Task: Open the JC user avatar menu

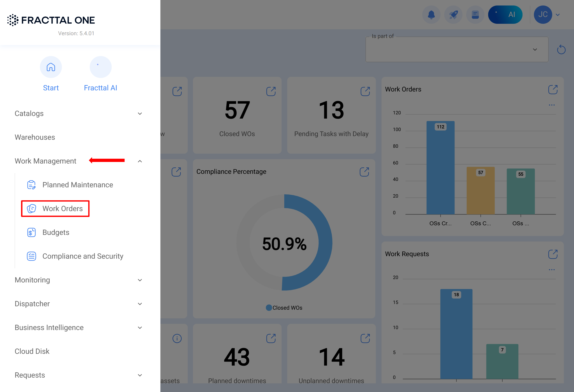Action: (x=543, y=15)
